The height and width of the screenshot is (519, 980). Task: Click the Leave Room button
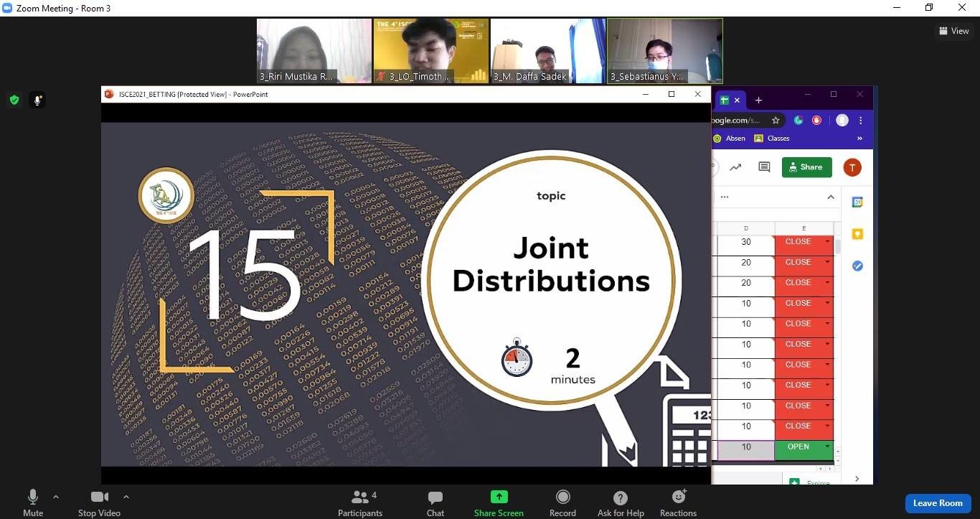tap(938, 503)
